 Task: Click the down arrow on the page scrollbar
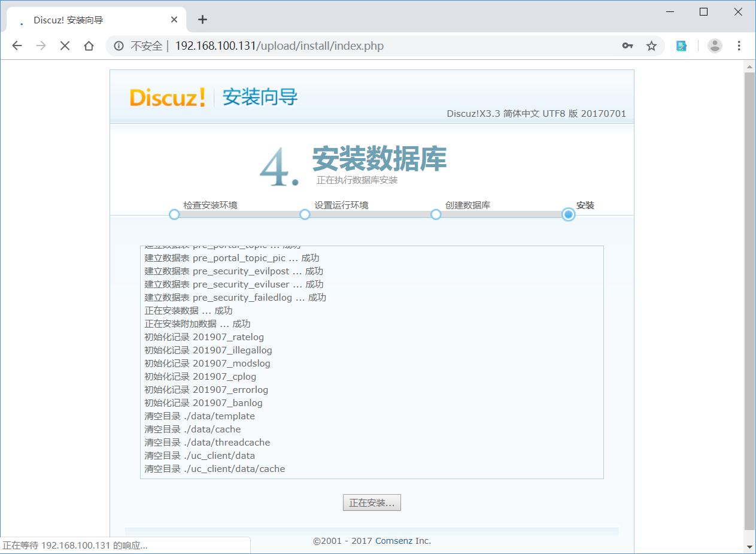(750, 546)
